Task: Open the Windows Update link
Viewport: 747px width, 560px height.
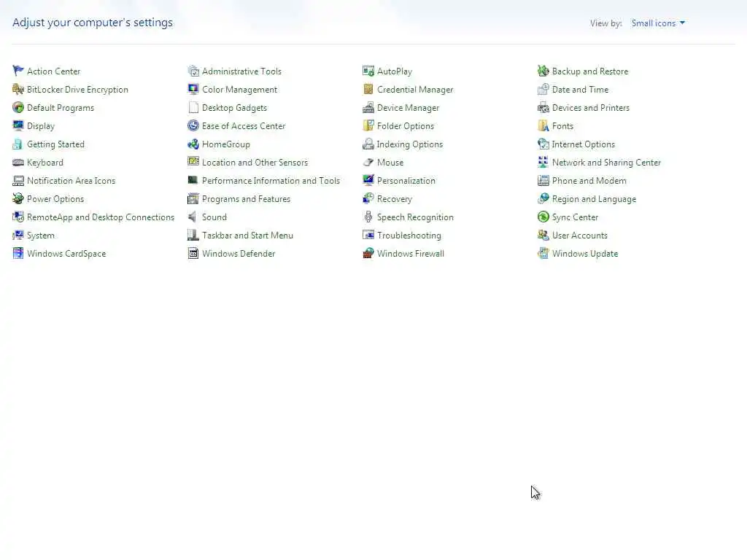Action: (585, 253)
